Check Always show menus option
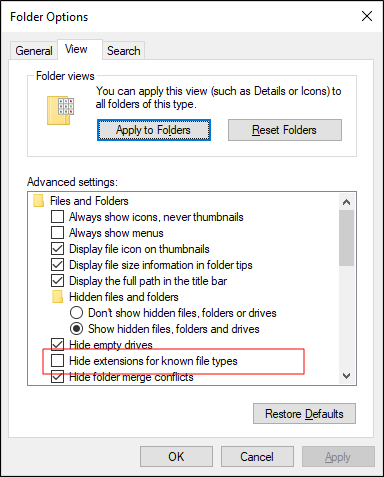This screenshot has width=384, height=477. click(x=57, y=233)
